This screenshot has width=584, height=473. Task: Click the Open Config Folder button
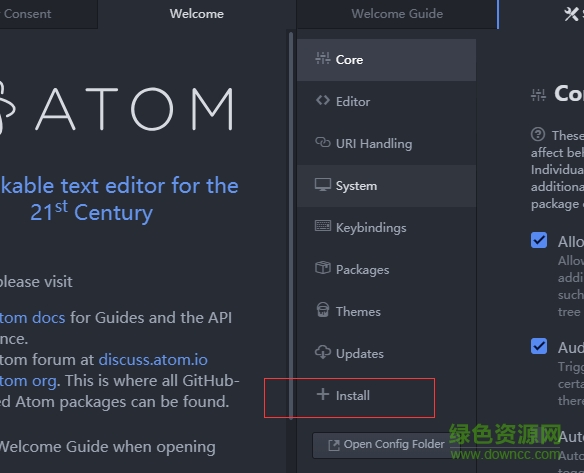pyautogui.click(x=386, y=445)
